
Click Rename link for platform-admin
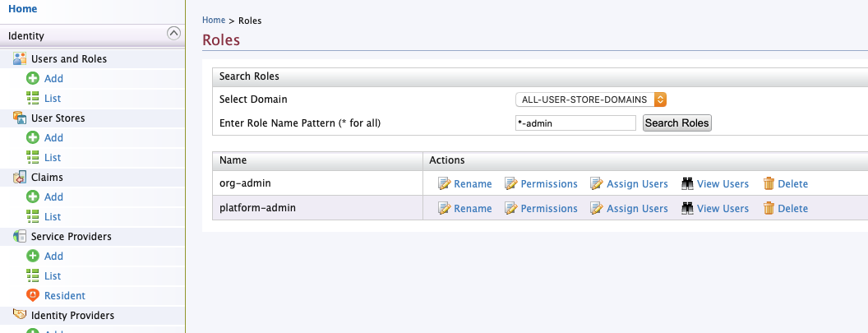coord(473,209)
